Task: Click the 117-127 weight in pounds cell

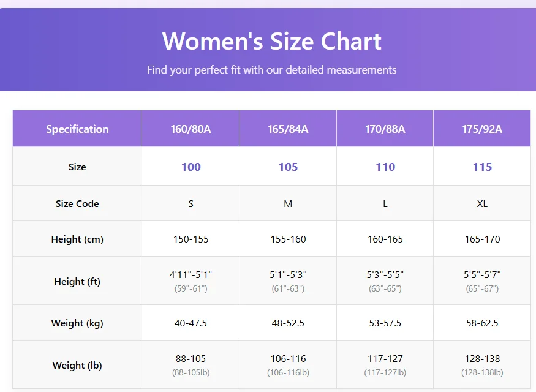Action: pyautogui.click(x=385, y=359)
